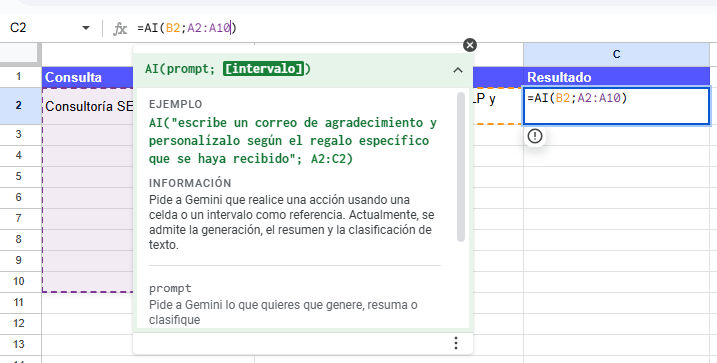
Task: Select the Consulta header cell
Action: tap(87, 77)
